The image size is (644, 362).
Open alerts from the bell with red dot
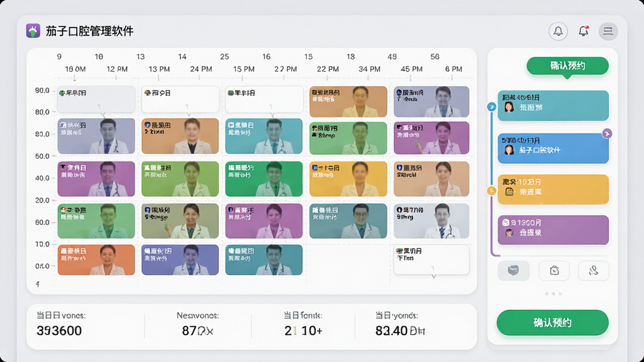(x=584, y=31)
